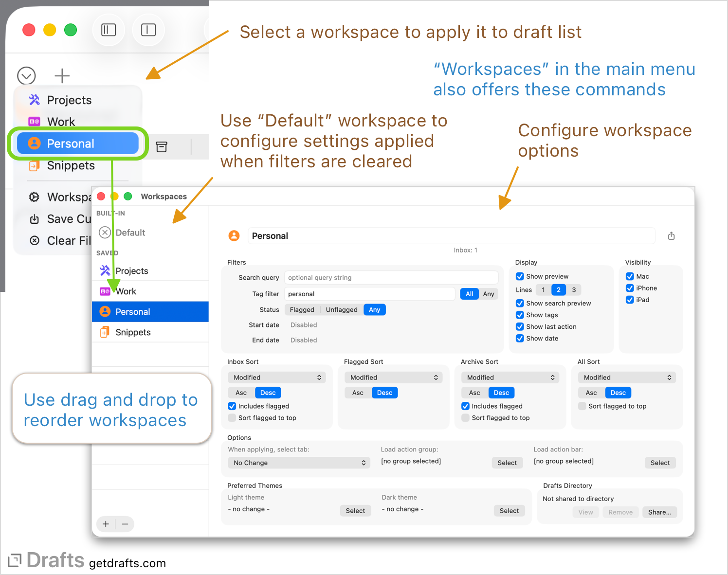This screenshot has width=728, height=575.
Task: Click the plus icon at top of draft sidebar
Action: click(62, 75)
